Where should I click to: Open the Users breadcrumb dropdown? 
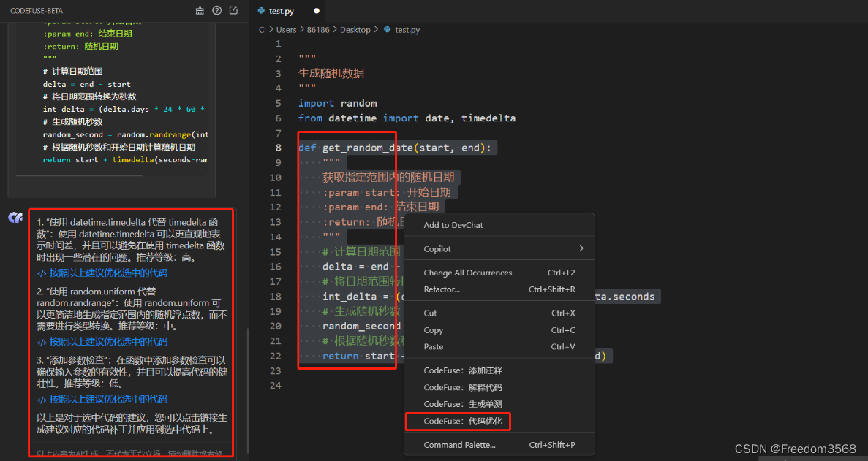pos(286,29)
